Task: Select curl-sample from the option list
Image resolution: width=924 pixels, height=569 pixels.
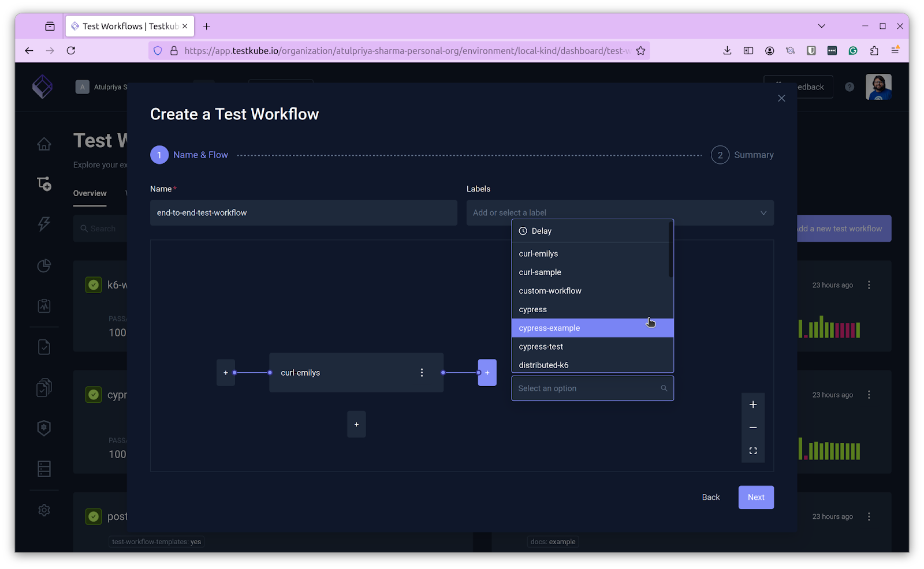Action: [591, 272]
